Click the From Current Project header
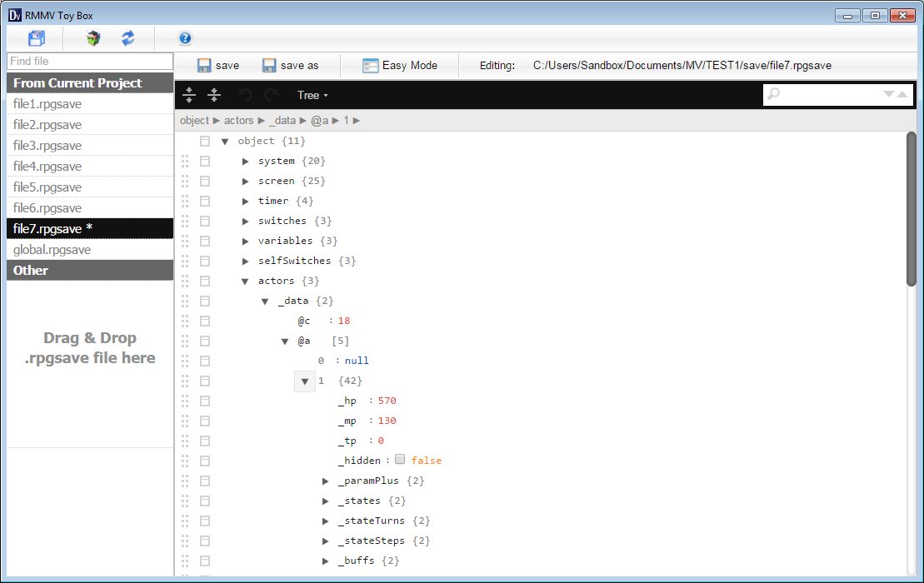Image resolution: width=924 pixels, height=583 pixels. pyautogui.click(x=90, y=83)
